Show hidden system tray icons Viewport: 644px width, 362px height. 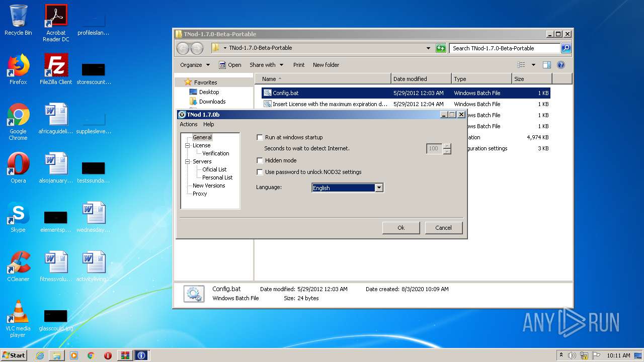(561, 355)
